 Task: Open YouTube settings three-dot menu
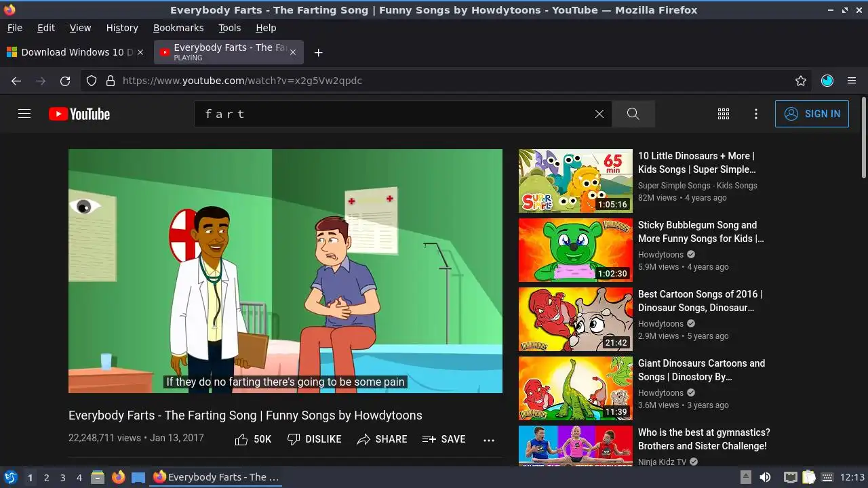point(756,114)
